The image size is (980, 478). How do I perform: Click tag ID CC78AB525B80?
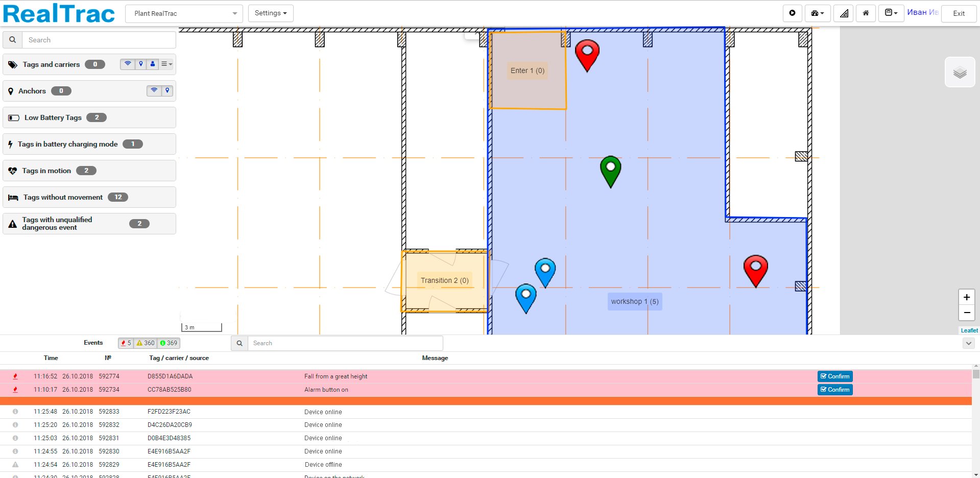coord(169,390)
